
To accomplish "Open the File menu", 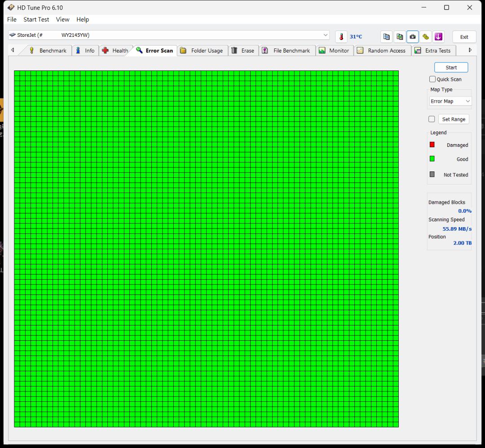I will 12,19.
